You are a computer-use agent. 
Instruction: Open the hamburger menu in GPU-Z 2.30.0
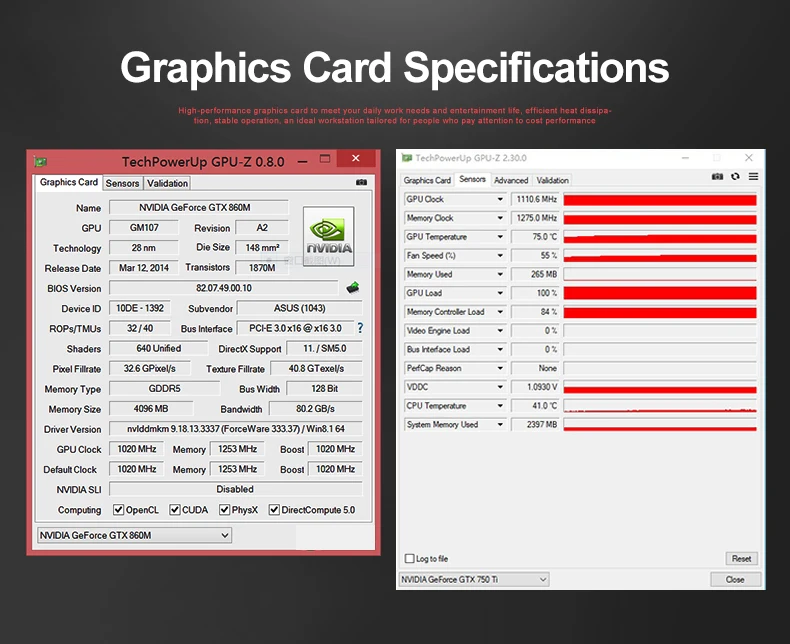(753, 176)
